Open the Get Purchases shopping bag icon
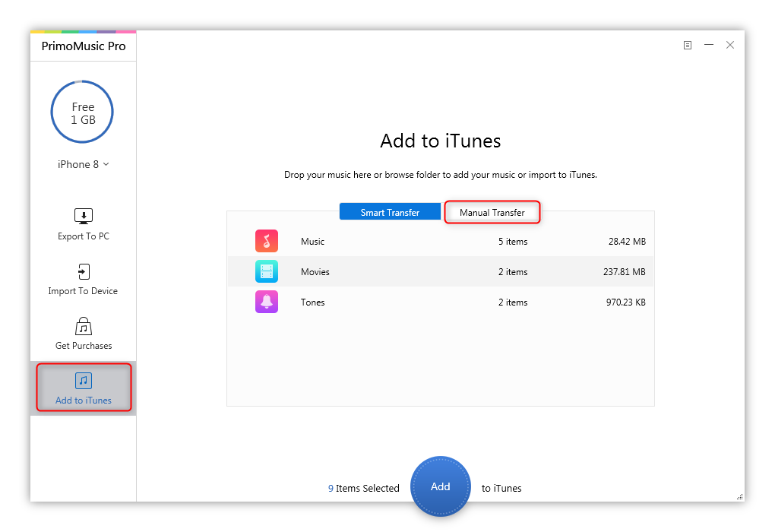Image resolution: width=775 pixels, height=532 pixels. [x=84, y=326]
